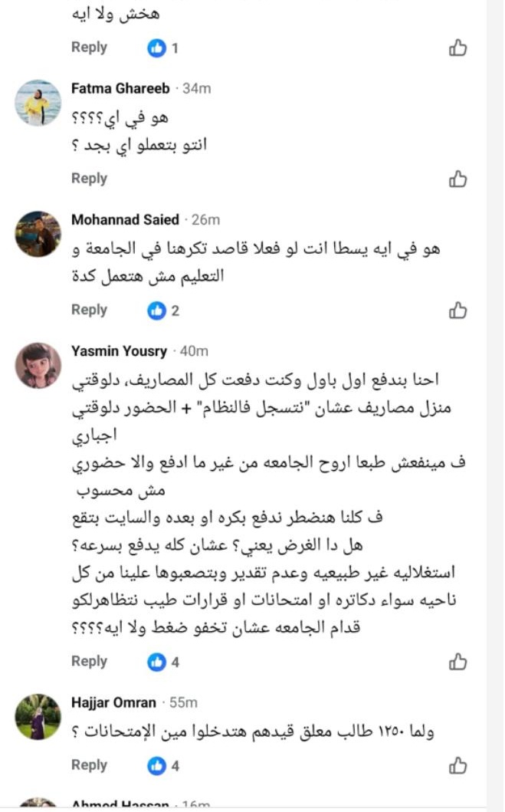505x812 pixels.
Task: Like Hajjar Omran's comment with thumbs-up
Action: click(457, 765)
